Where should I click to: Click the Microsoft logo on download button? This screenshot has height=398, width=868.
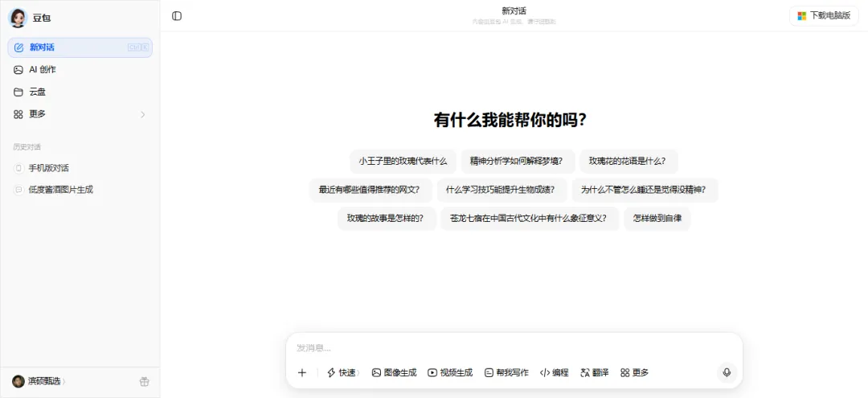click(x=801, y=16)
